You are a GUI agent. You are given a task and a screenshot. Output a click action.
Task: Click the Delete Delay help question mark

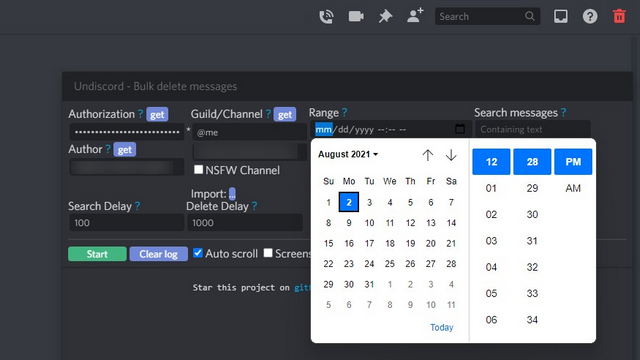[254, 206]
